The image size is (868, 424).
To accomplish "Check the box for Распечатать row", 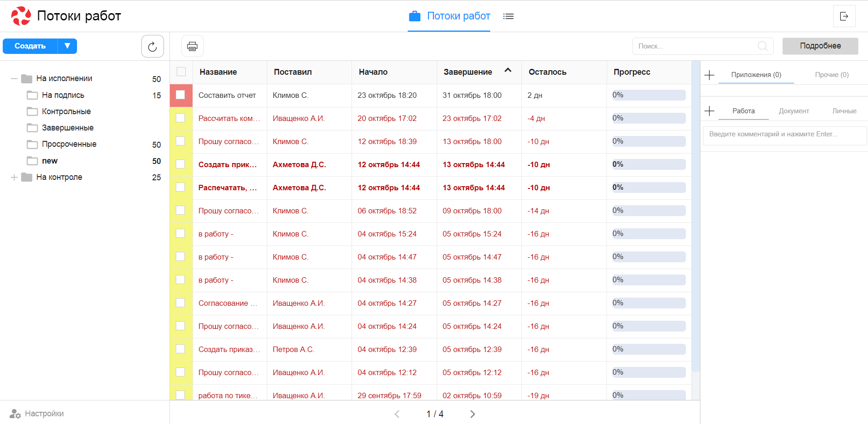I will (x=180, y=187).
